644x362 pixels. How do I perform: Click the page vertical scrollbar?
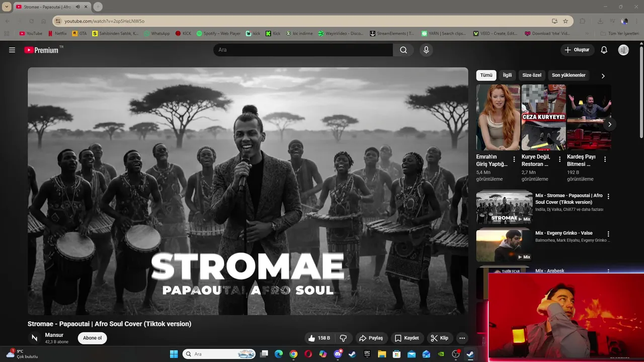coord(641,93)
